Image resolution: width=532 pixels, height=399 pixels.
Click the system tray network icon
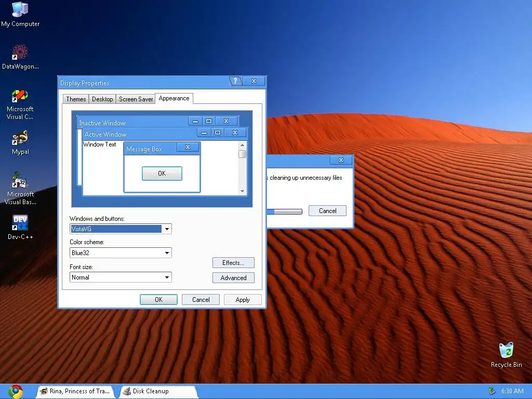pos(491,391)
